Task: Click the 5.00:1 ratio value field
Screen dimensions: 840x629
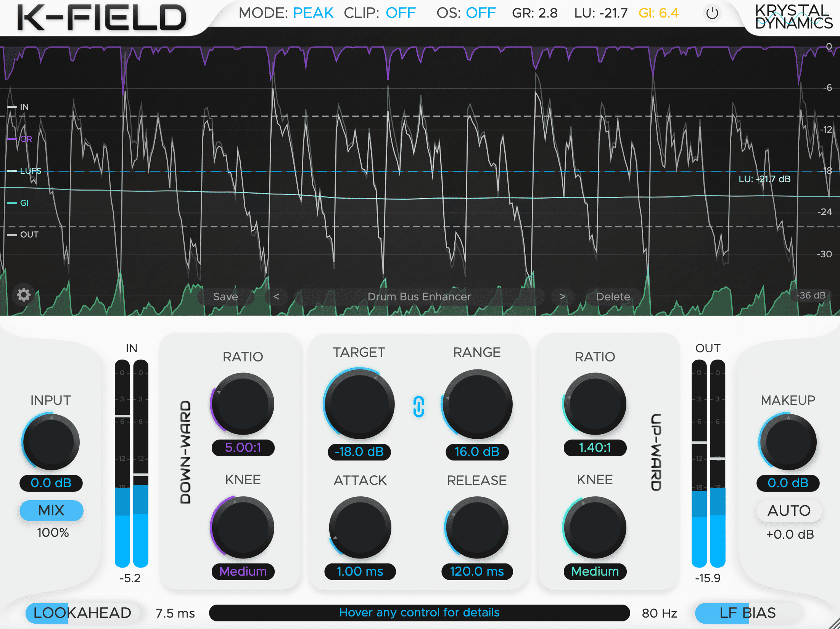Action: pyautogui.click(x=243, y=448)
